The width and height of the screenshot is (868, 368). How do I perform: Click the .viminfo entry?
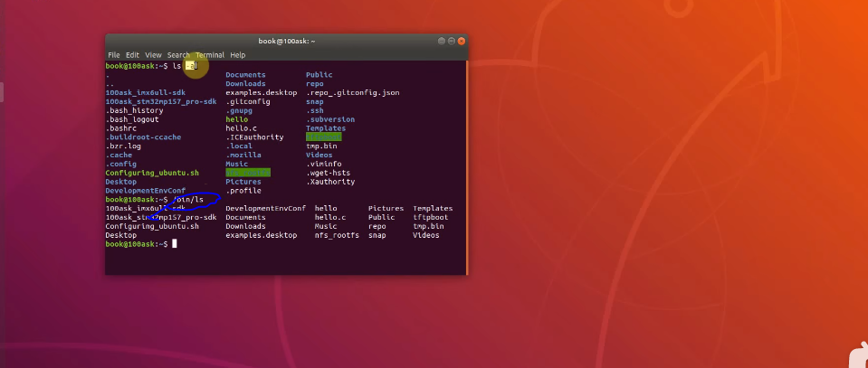point(323,164)
